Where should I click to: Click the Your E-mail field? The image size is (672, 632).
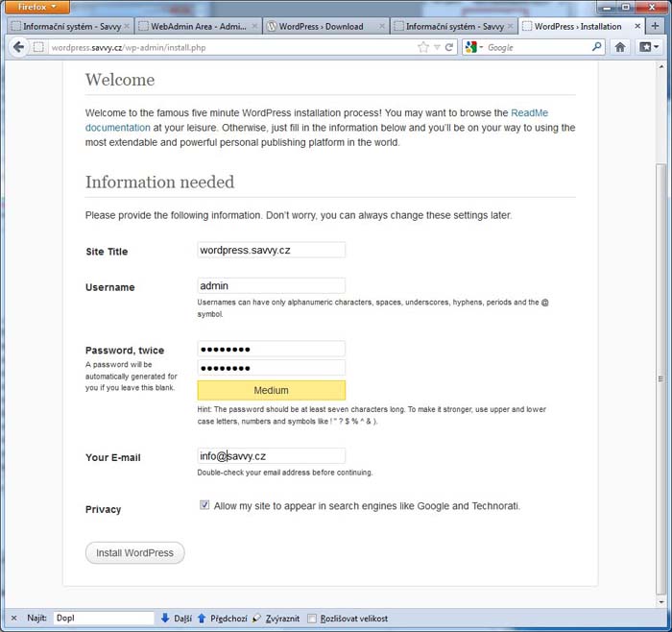click(272, 456)
